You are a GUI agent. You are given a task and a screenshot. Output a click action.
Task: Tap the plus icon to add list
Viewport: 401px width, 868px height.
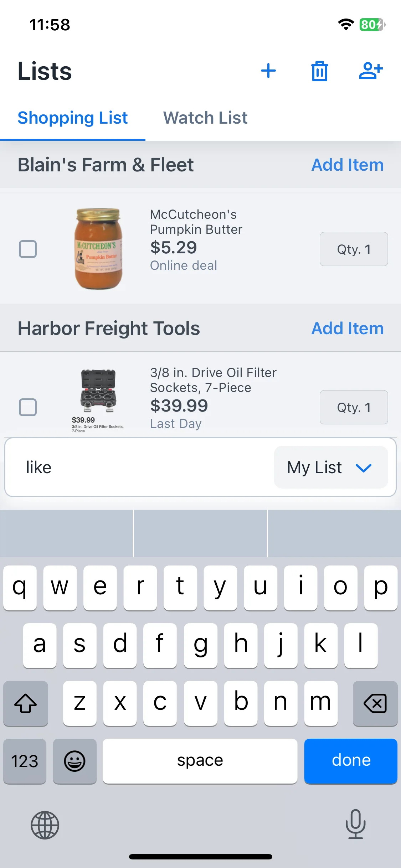pos(268,71)
